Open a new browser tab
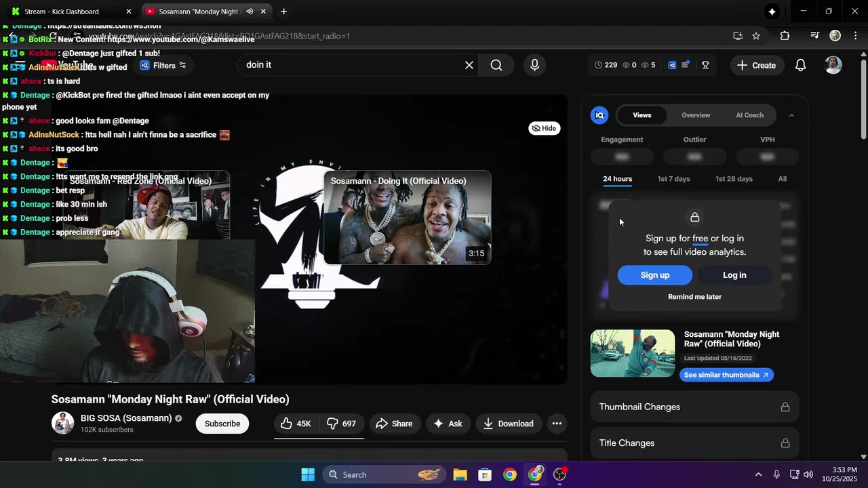Screen dimensions: 868x488 283,12
